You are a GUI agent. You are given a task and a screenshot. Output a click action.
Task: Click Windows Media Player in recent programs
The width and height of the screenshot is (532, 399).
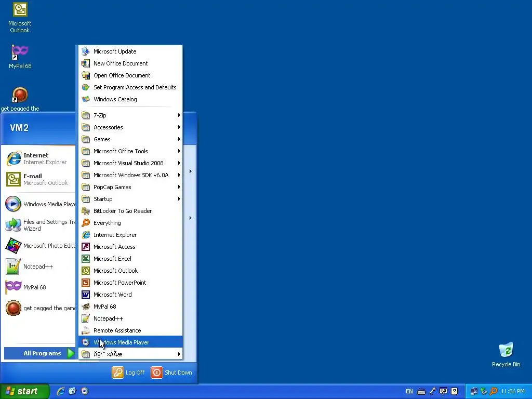click(39, 204)
